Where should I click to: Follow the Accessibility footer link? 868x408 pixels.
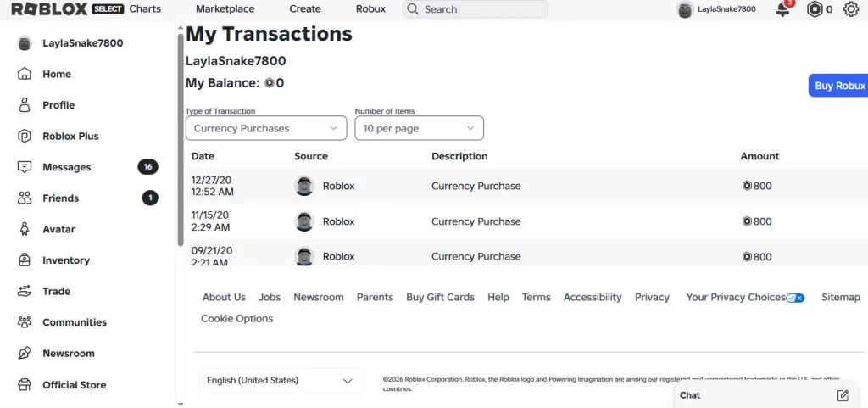coord(593,297)
